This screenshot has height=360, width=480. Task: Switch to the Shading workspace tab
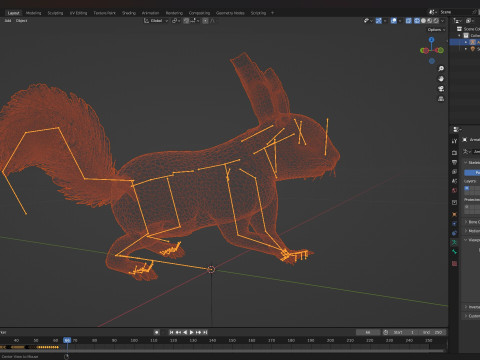[x=129, y=13]
